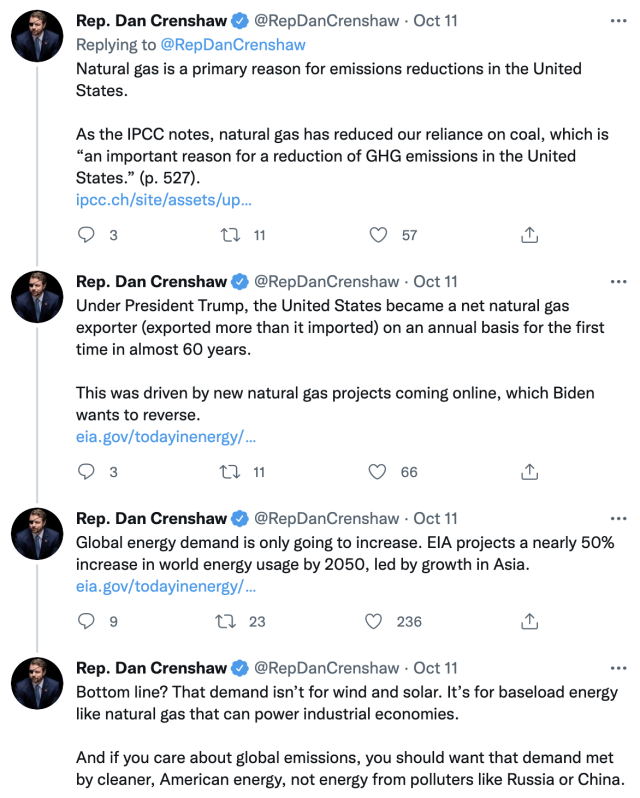Image resolution: width=640 pixels, height=798 pixels.
Task: Open more options on the global energy demand tweet
Action: (619, 518)
